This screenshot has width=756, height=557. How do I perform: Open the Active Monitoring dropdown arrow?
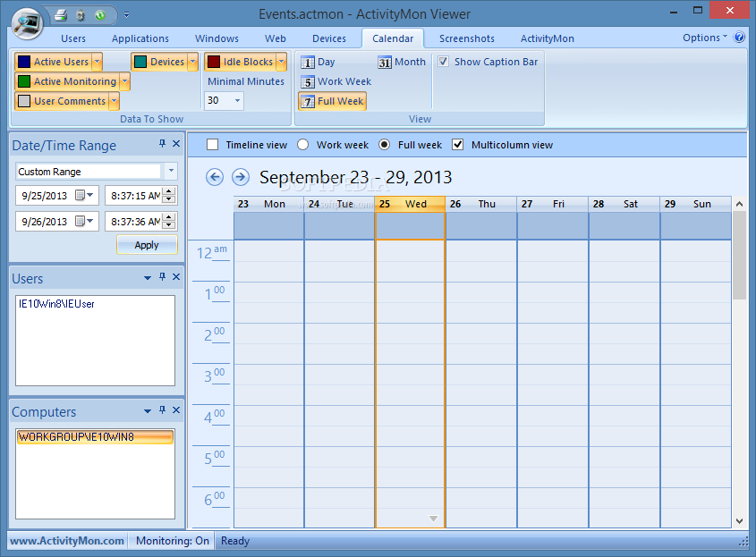pos(125,81)
